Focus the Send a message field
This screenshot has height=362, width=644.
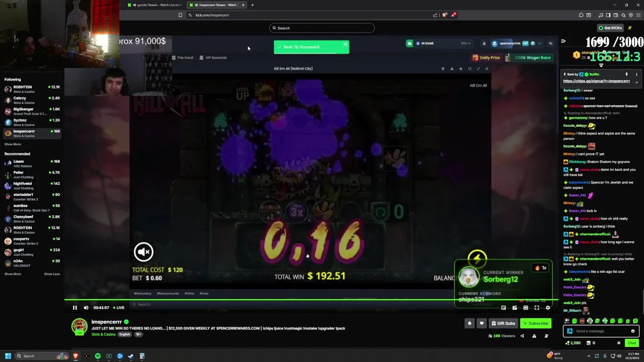pos(601,331)
